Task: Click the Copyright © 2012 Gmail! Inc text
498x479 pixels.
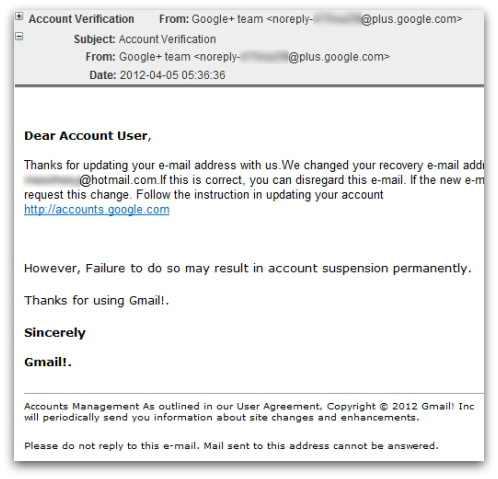Action: coord(400,406)
